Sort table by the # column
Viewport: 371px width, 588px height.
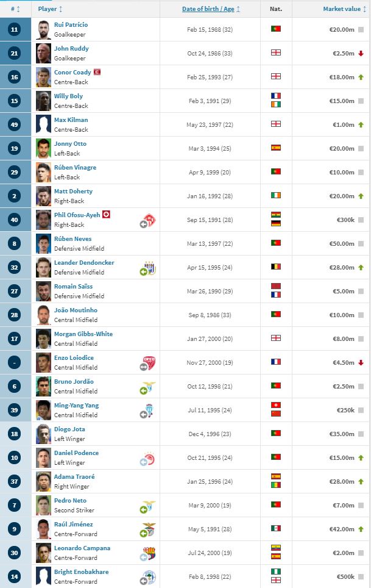15,9
